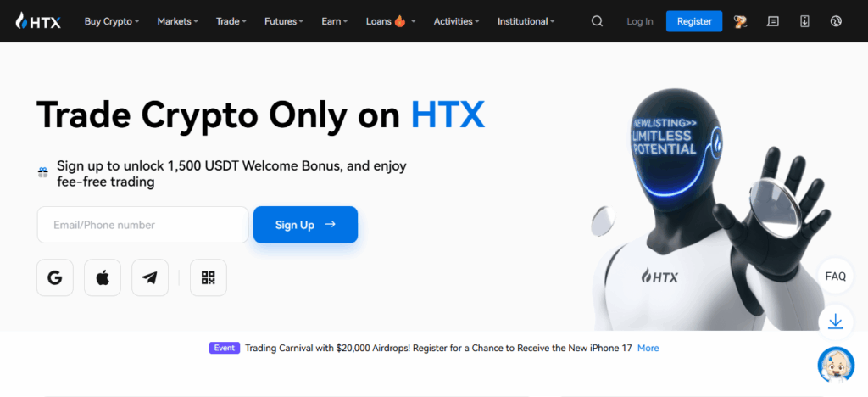
Task: Click the Log In link
Action: (640, 21)
